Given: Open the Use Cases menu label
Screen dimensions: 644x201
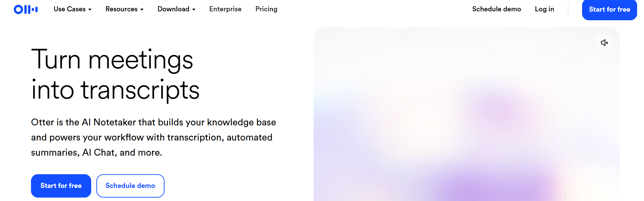Looking at the screenshot, I should tap(70, 9).
